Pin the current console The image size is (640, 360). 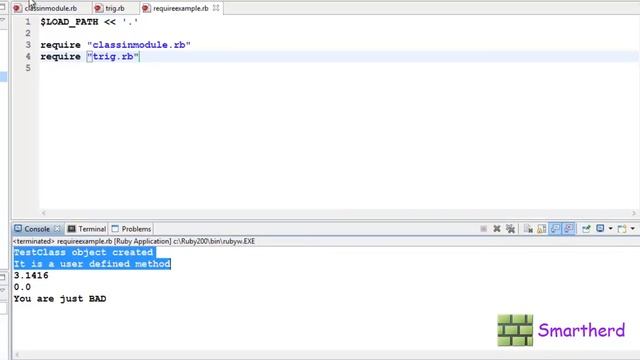[586, 229]
